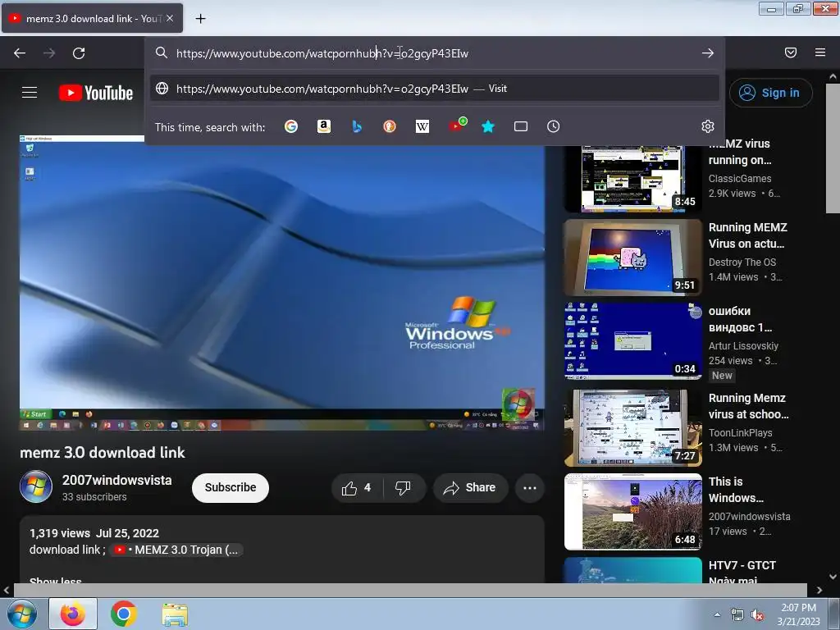Go back to the previous page
Viewport: 840px width, 630px height.
click(20, 53)
